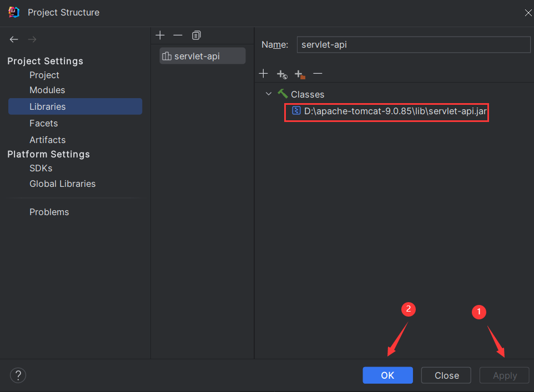Open the Facets settings page
The image size is (534, 392).
[44, 123]
